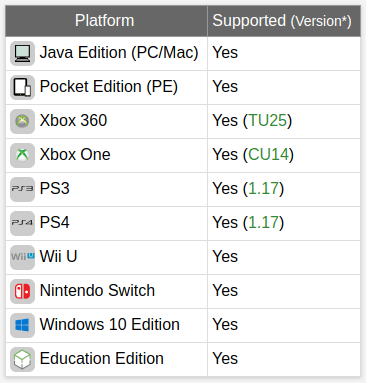
Task: Click the Platform column header
Action: [x=106, y=21]
